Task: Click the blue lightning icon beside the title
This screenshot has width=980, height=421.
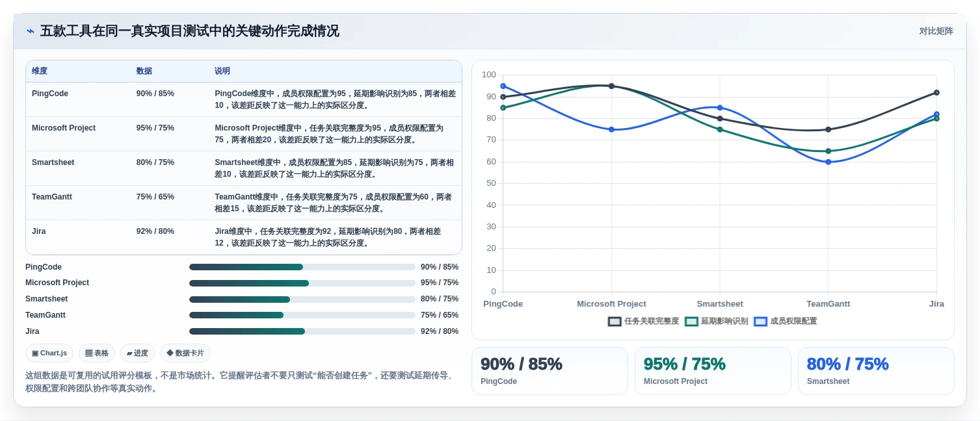Action: 31,31
